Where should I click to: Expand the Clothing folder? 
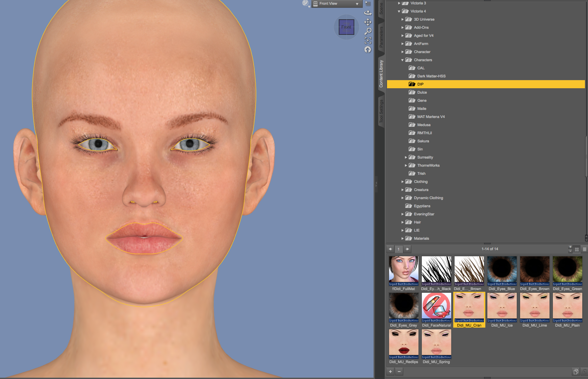(x=402, y=182)
